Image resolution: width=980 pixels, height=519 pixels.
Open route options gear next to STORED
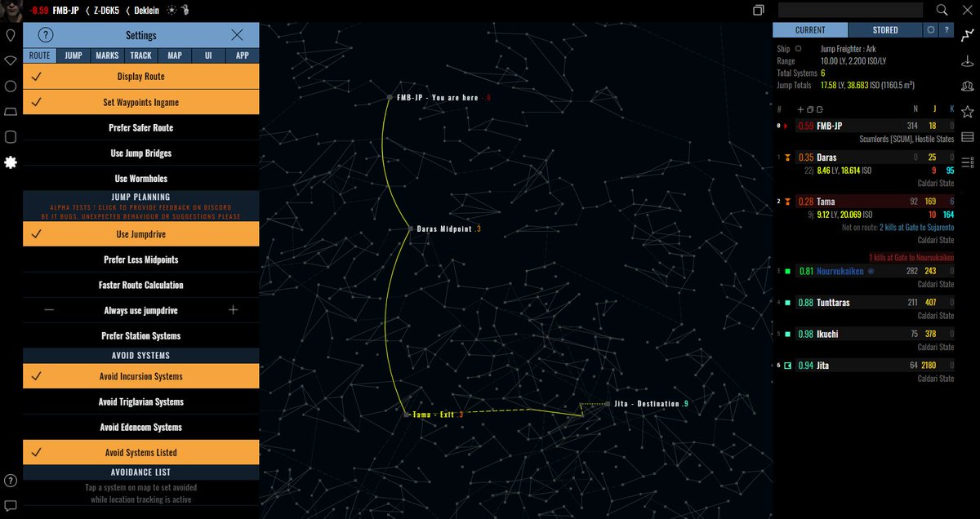click(x=930, y=30)
